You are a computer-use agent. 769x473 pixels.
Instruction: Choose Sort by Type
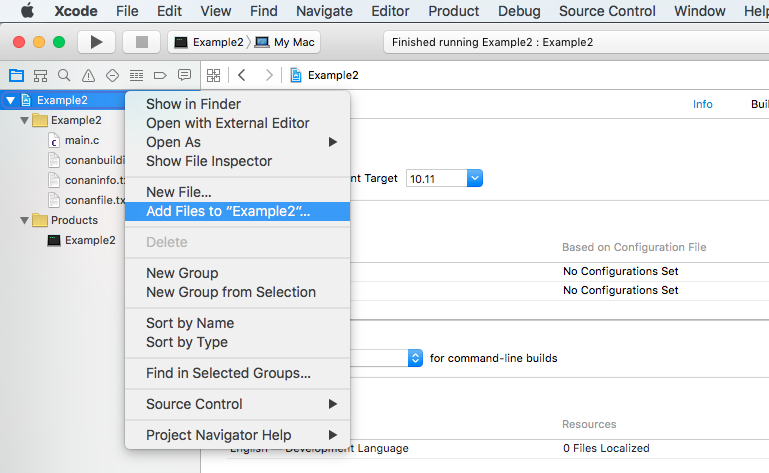[237, 342]
